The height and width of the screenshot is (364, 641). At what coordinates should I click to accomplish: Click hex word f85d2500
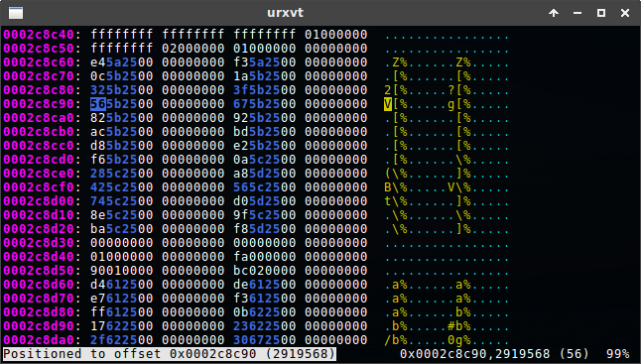pos(265,229)
